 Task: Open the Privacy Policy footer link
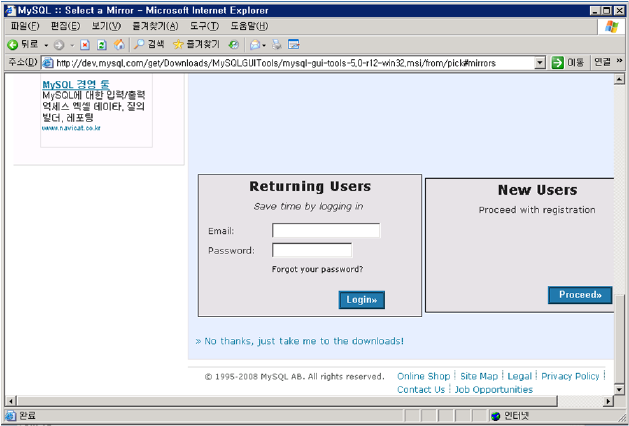(x=570, y=376)
